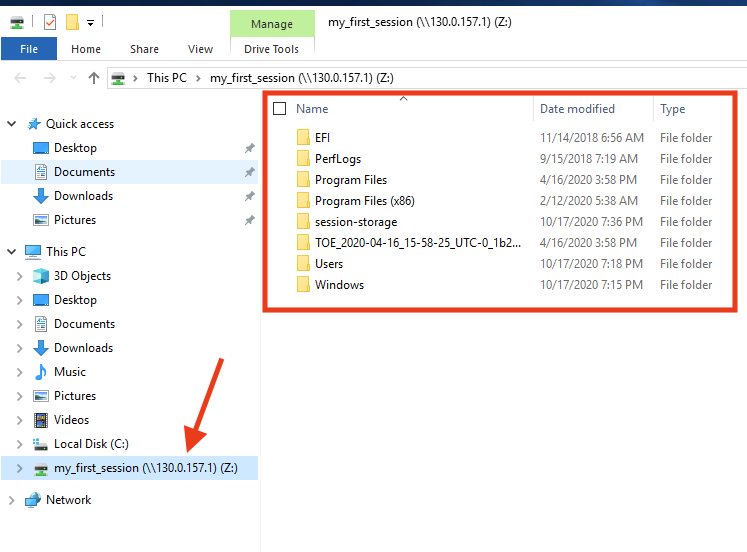Click This PC in the address breadcrumb
The height and width of the screenshot is (552, 747).
[x=166, y=78]
